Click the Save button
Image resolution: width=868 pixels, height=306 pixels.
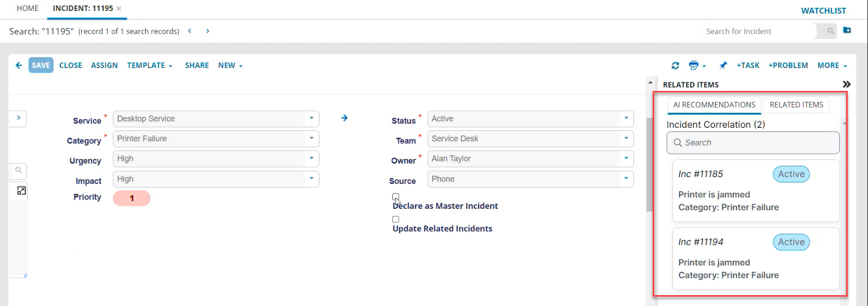41,65
